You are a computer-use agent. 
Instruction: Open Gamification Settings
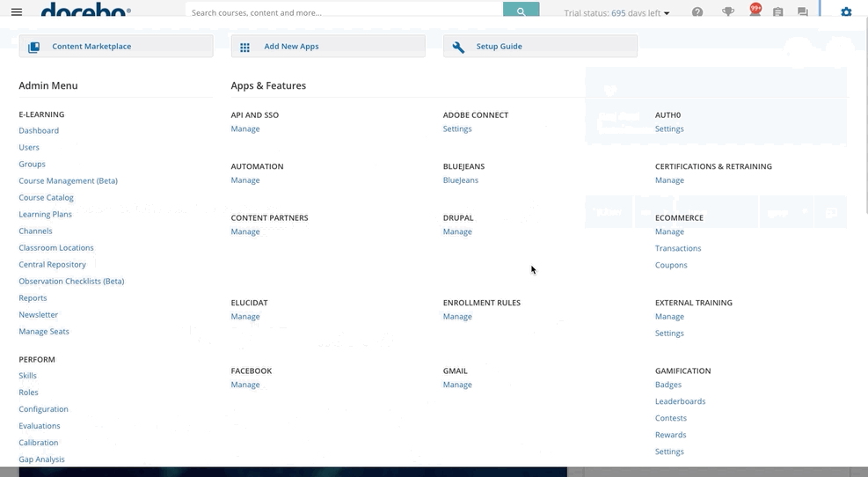[x=669, y=451]
